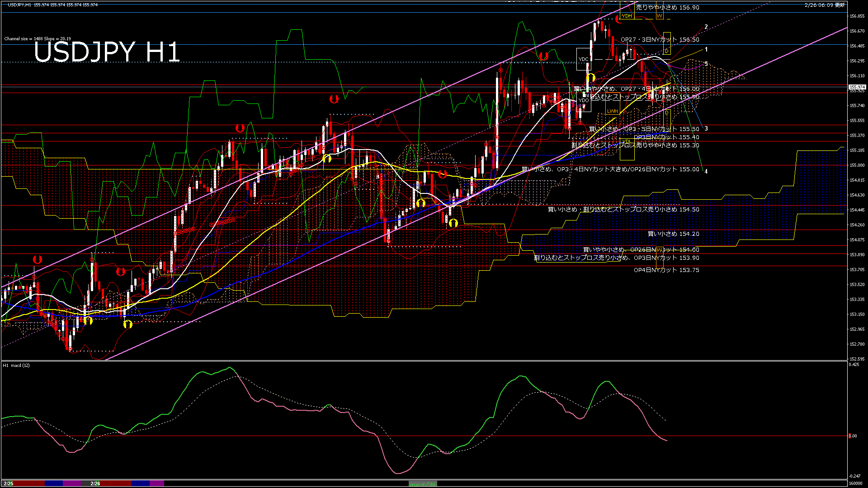This screenshot has height=488, width=868.
Task: Select the YDO yesterday-open label box
Action: point(584,100)
